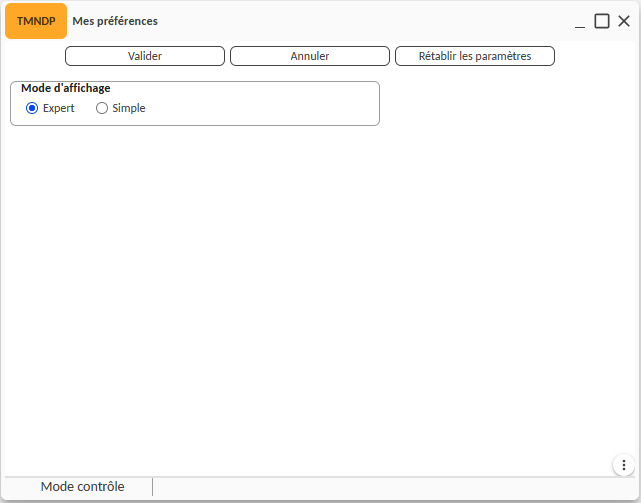The width and height of the screenshot is (641, 503).
Task: Click the orange TMNDP logo badge
Action: [36, 21]
